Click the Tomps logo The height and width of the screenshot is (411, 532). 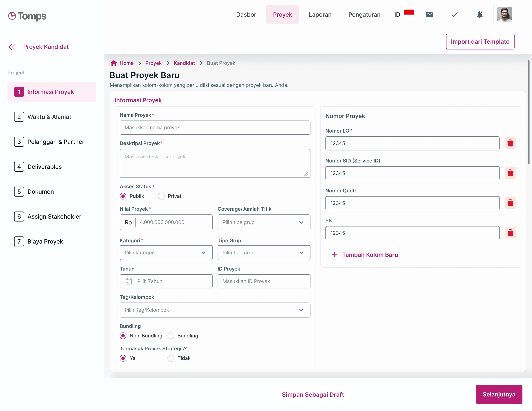27,16
